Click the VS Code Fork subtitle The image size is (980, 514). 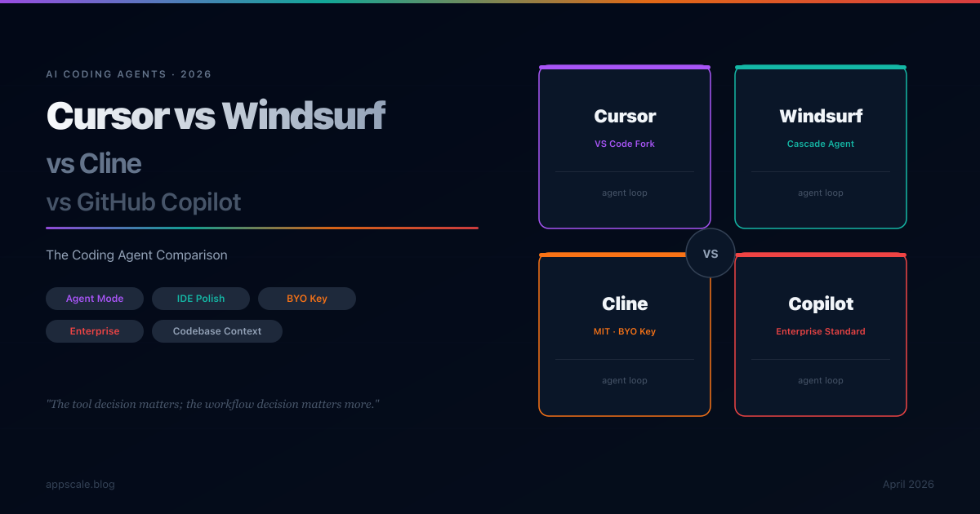pyautogui.click(x=625, y=144)
